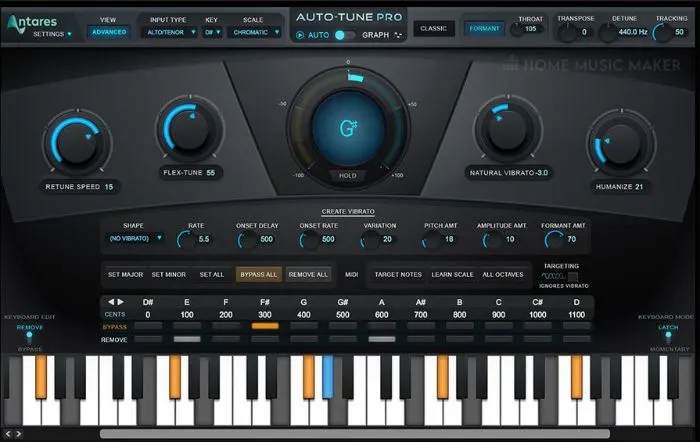
Task: Click the C# note column header
Action: coord(538,302)
